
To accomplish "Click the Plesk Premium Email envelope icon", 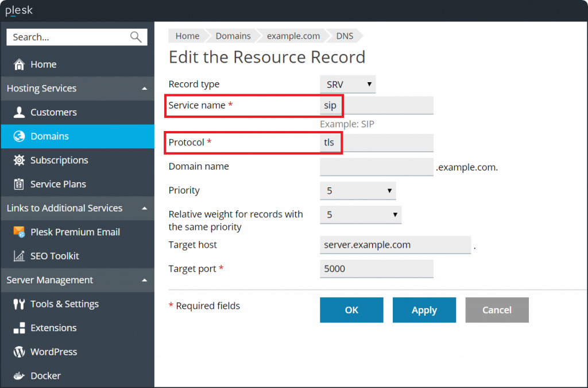I will pos(19,232).
